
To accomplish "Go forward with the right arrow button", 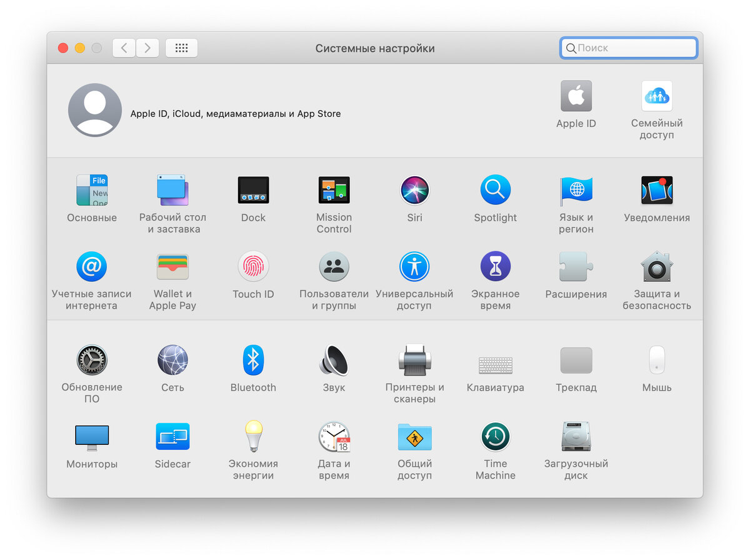I will click(147, 48).
